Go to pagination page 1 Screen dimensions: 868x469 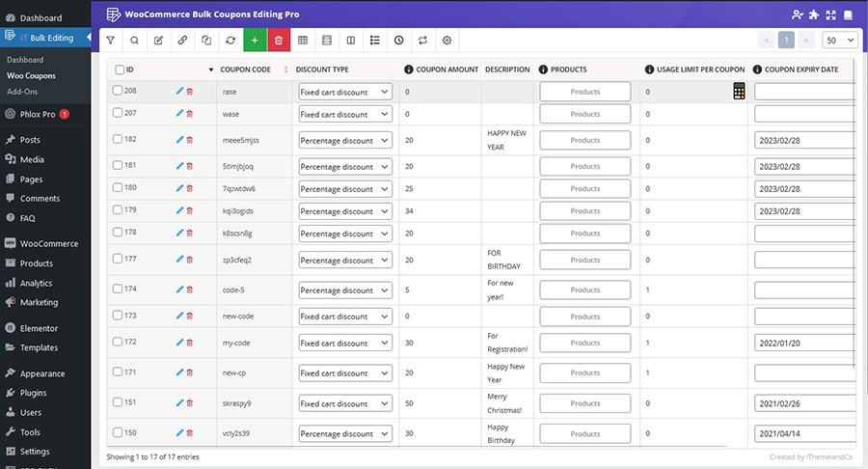tap(786, 40)
